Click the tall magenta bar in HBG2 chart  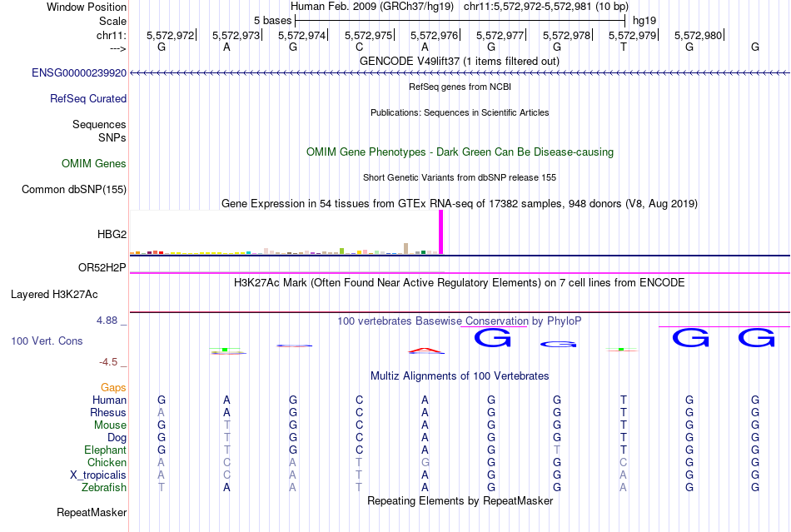coord(441,232)
